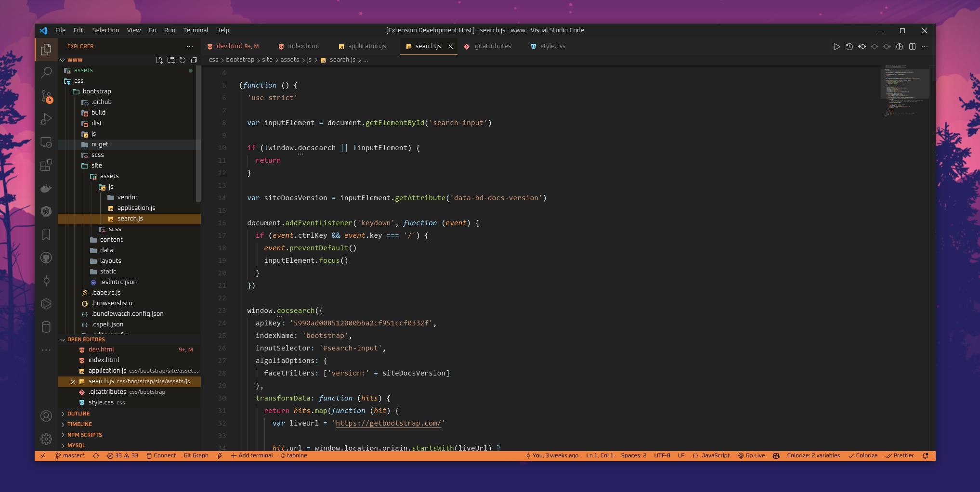Open the Bookmarks view
Screen dimensions: 980x492
point(46,234)
